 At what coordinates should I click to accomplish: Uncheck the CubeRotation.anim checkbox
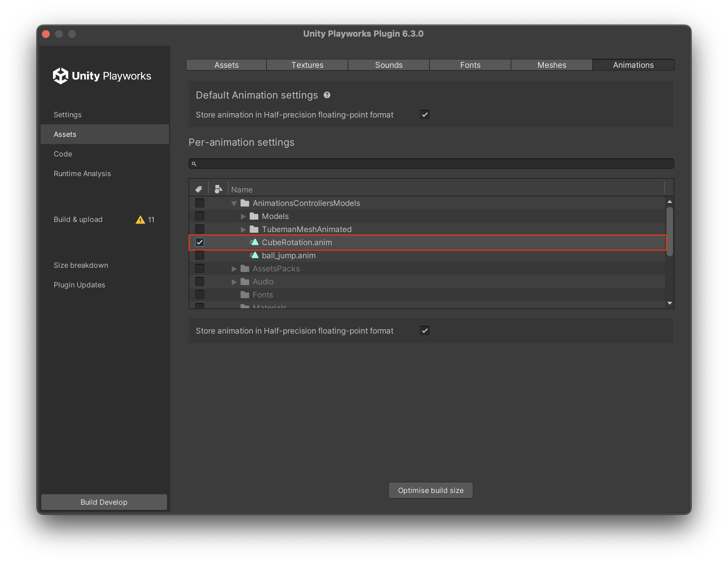coord(200,242)
